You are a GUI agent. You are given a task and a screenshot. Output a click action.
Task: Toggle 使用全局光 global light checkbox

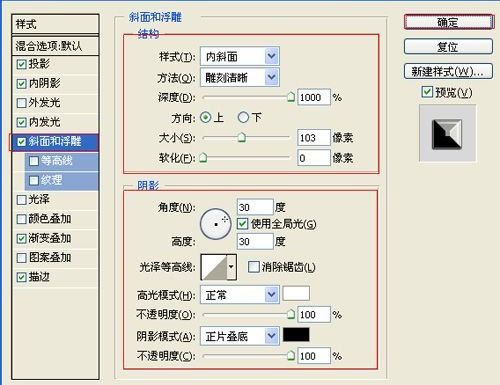tap(242, 224)
